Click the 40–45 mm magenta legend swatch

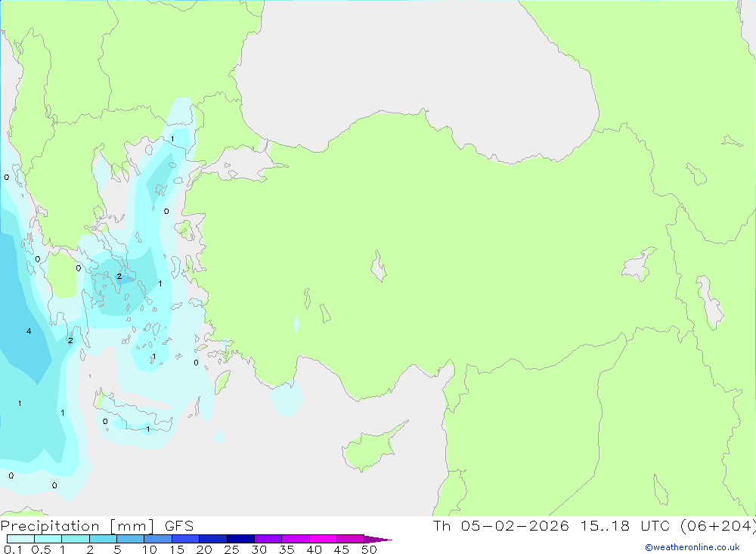click(x=323, y=539)
